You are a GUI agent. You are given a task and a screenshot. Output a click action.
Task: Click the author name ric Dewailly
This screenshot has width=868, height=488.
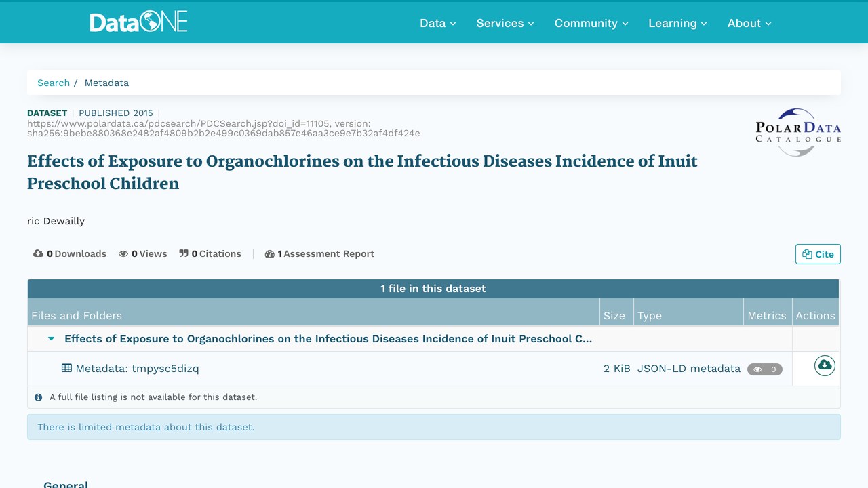coord(56,221)
